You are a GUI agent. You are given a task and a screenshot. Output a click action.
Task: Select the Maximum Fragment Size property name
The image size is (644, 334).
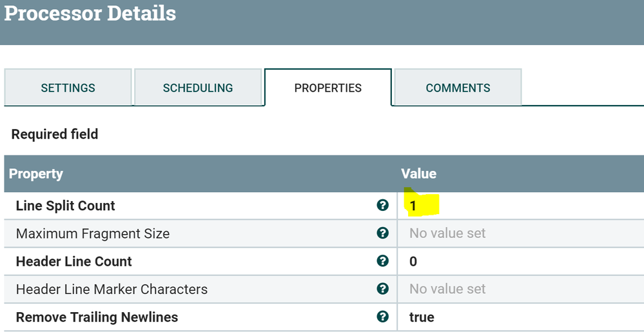point(93,234)
